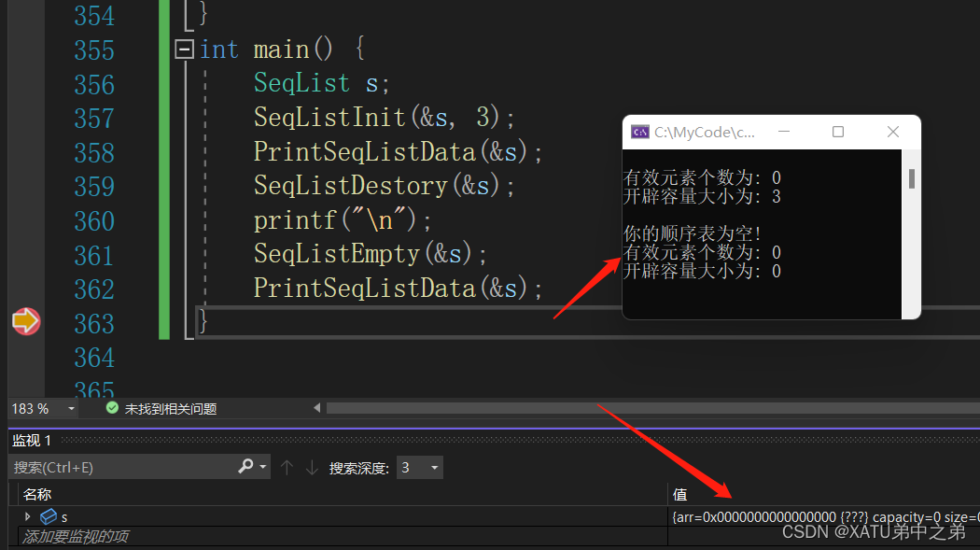This screenshot has width=980, height=550.
Task: Maximize the console window
Action: [x=838, y=132]
